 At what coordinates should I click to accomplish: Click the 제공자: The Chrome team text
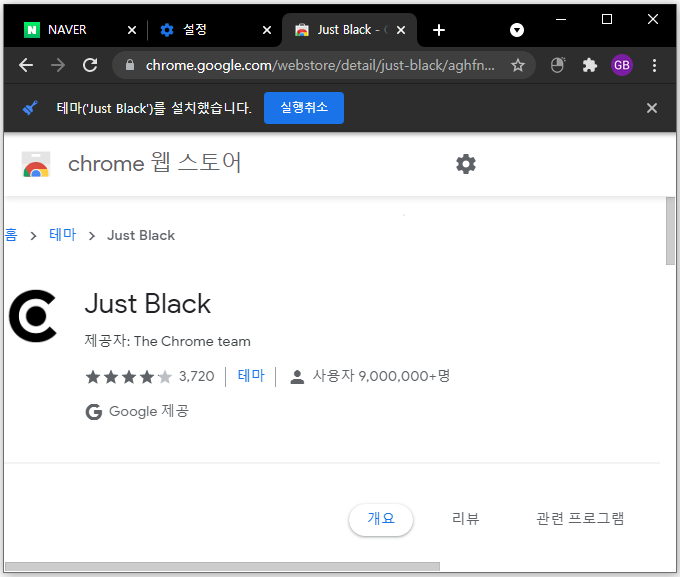(x=167, y=341)
